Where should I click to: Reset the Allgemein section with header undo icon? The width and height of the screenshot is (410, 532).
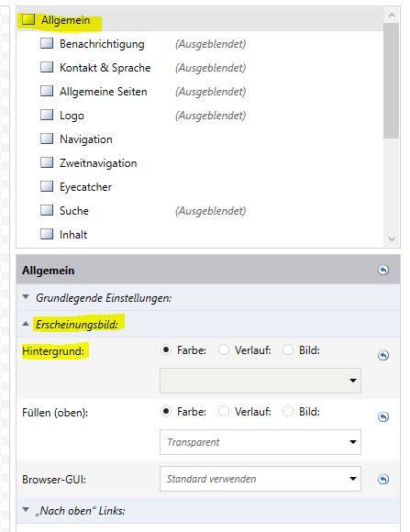point(383,270)
